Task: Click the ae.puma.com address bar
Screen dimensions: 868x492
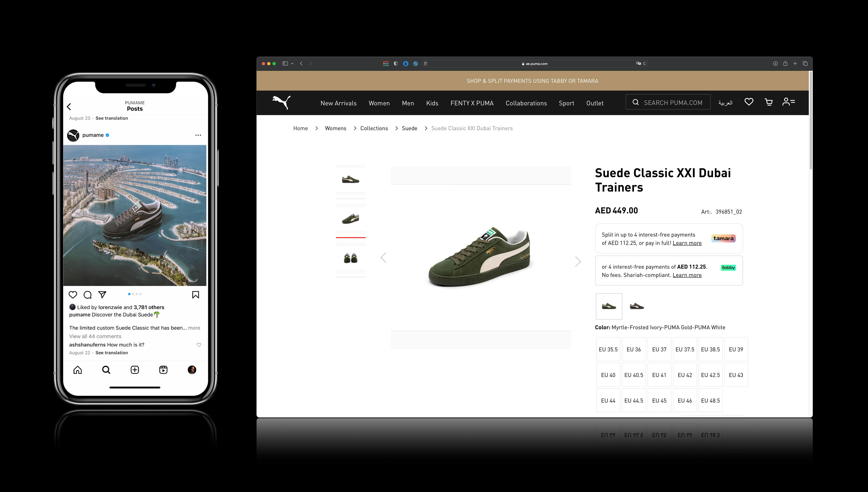Action: point(534,64)
